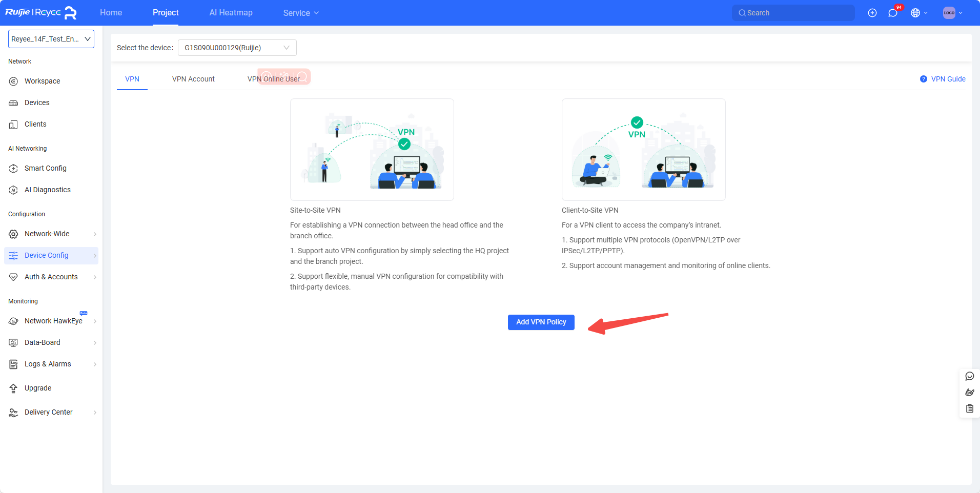Switch to the VPN Online User tab
This screenshot has height=493, width=980.
274,79
